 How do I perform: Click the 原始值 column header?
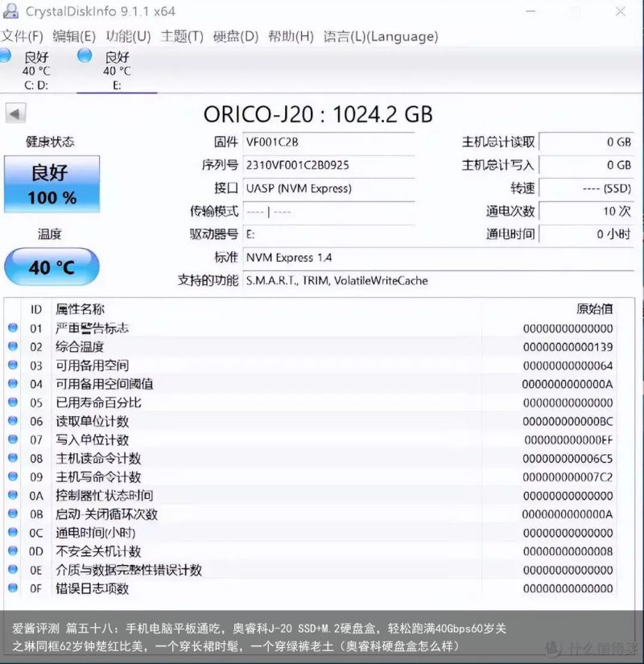[594, 309]
